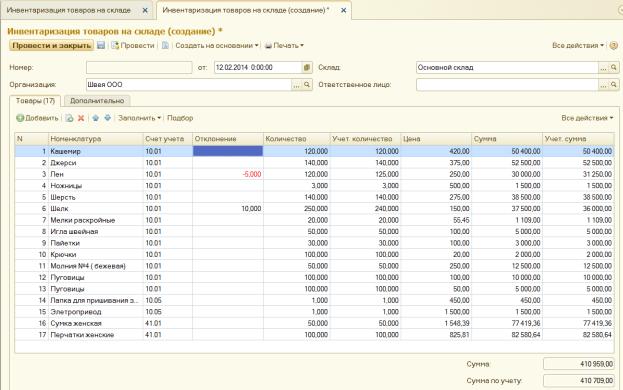Click the Подбор button
The image size is (623, 390).
click(x=180, y=118)
